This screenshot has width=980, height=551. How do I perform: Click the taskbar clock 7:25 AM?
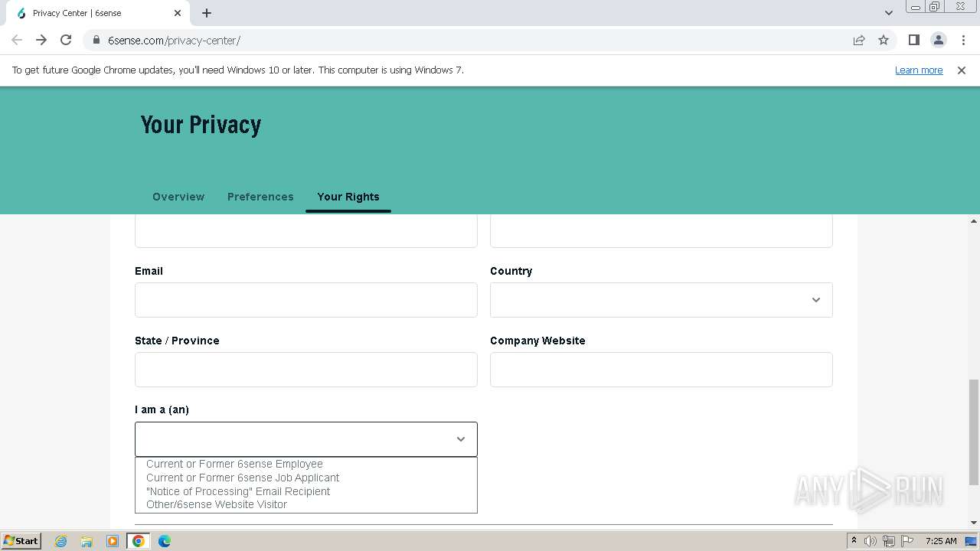[x=941, y=541]
